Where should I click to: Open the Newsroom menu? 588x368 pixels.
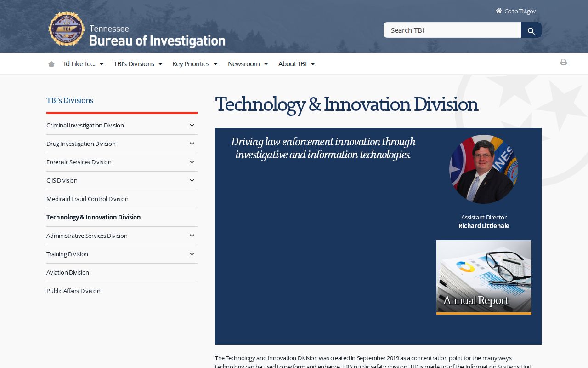tap(248, 64)
